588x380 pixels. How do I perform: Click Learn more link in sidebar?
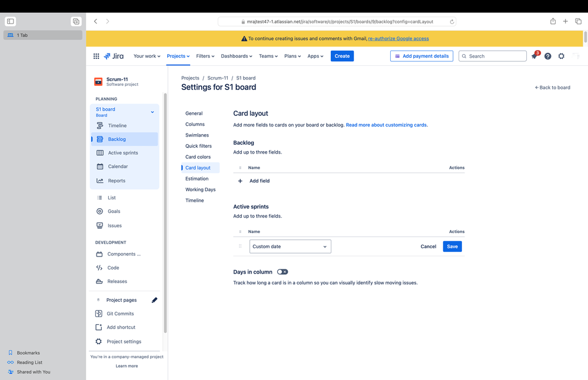pos(127,366)
